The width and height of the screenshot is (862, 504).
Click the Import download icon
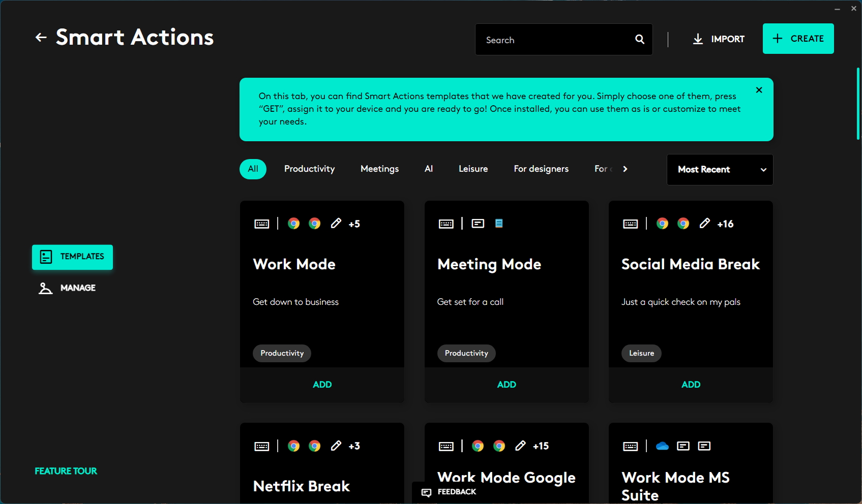[698, 39]
